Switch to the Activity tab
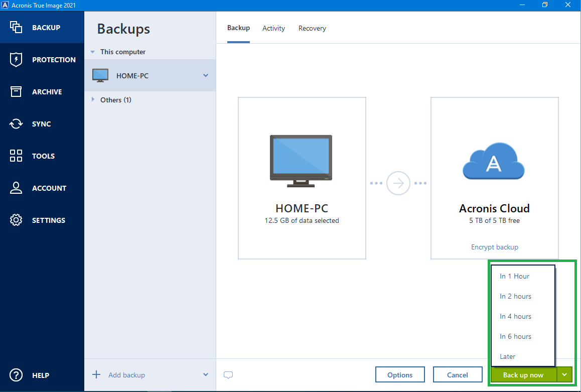 pyautogui.click(x=273, y=28)
